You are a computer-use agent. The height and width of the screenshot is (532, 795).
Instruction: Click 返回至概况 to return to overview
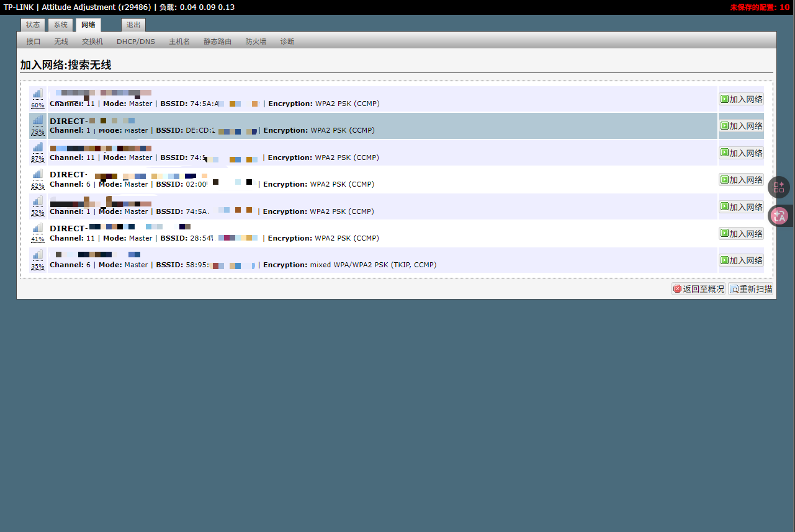pos(698,289)
